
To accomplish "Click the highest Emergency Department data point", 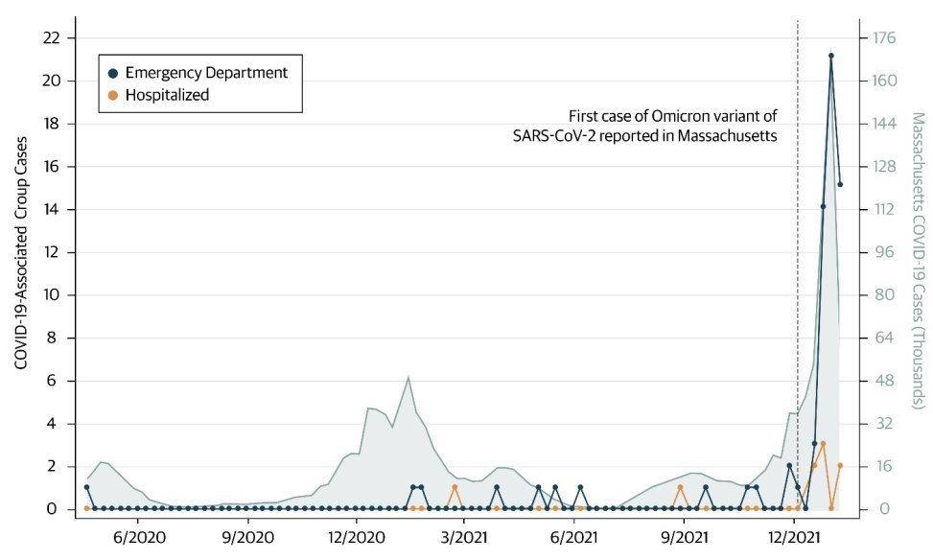I will [x=831, y=56].
